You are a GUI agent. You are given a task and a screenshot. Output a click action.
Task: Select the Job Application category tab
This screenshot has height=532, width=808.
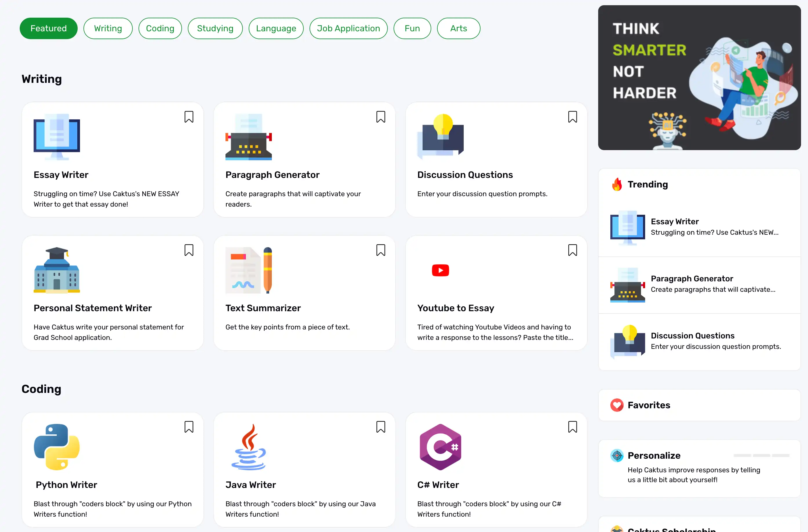coord(349,28)
